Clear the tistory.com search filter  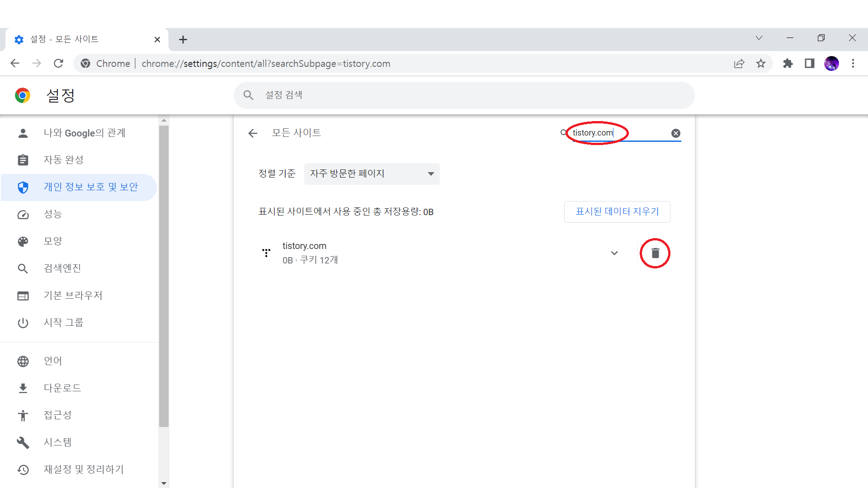click(x=675, y=133)
